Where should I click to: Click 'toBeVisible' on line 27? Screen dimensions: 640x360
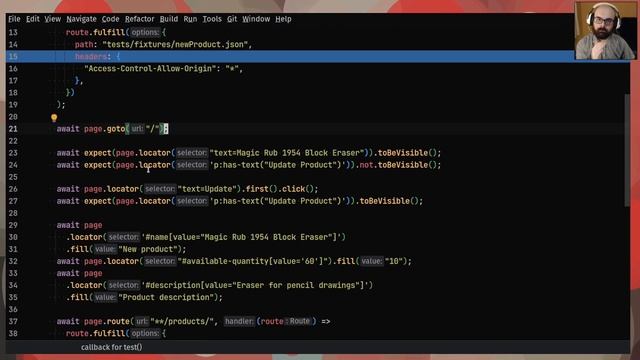384,201
